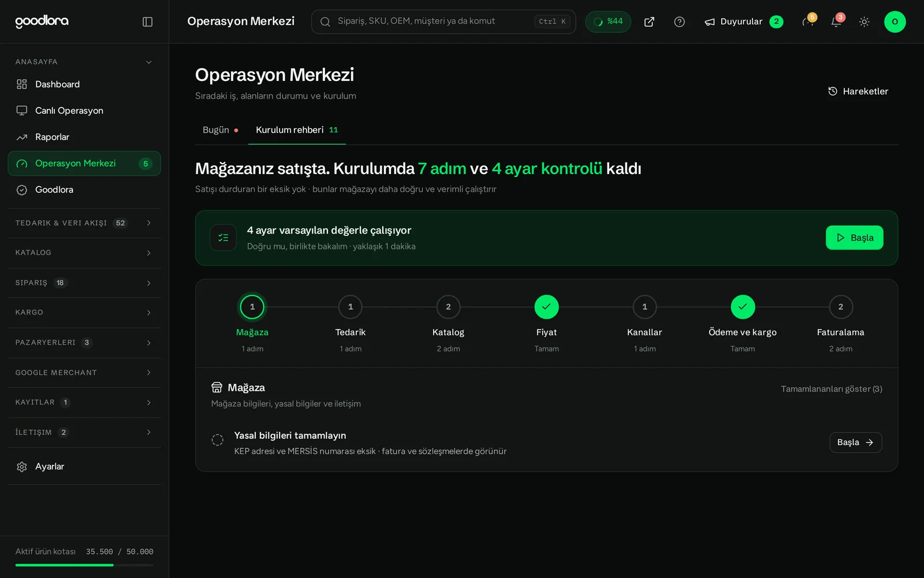Expand the SIPARIŞ section
The width and height of the screenshot is (924, 578).
tap(84, 283)
